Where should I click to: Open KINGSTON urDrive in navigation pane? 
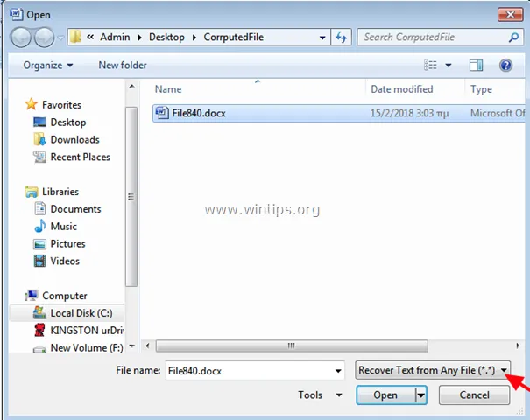pyautogui.click(x=88, y=331)
